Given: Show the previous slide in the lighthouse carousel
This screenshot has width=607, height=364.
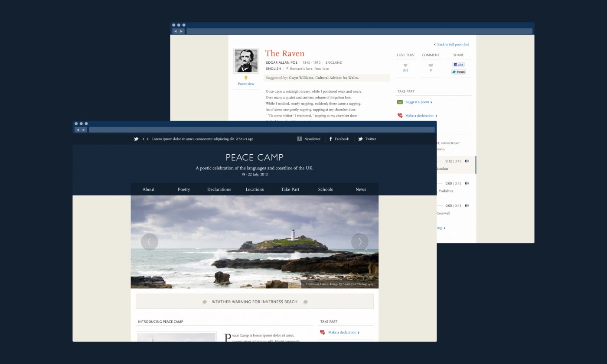Looking at the screenshot, I should click(x=150, y=242).
